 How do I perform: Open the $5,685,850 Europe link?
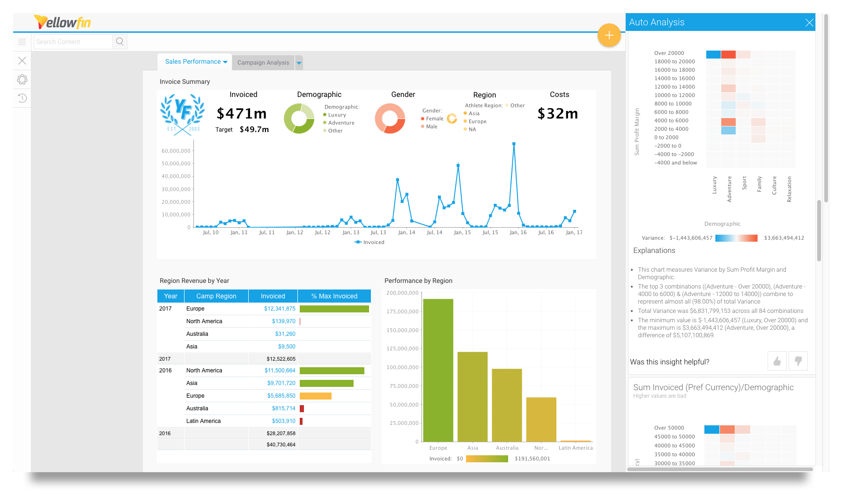click(281, 396)
